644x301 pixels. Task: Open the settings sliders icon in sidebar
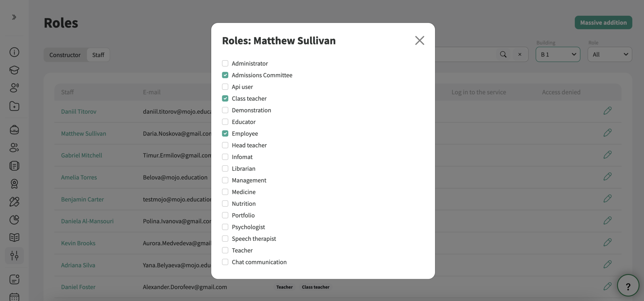click(x=14, y=256)
